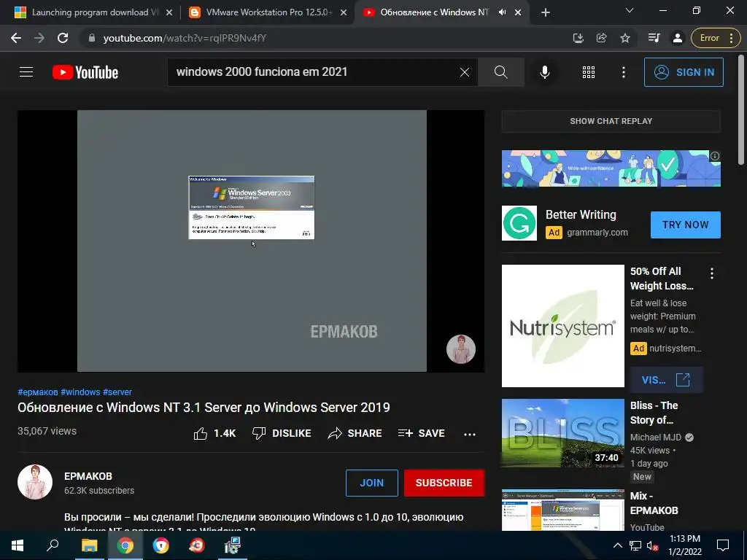Click the Error update button in Chrome

709,38
